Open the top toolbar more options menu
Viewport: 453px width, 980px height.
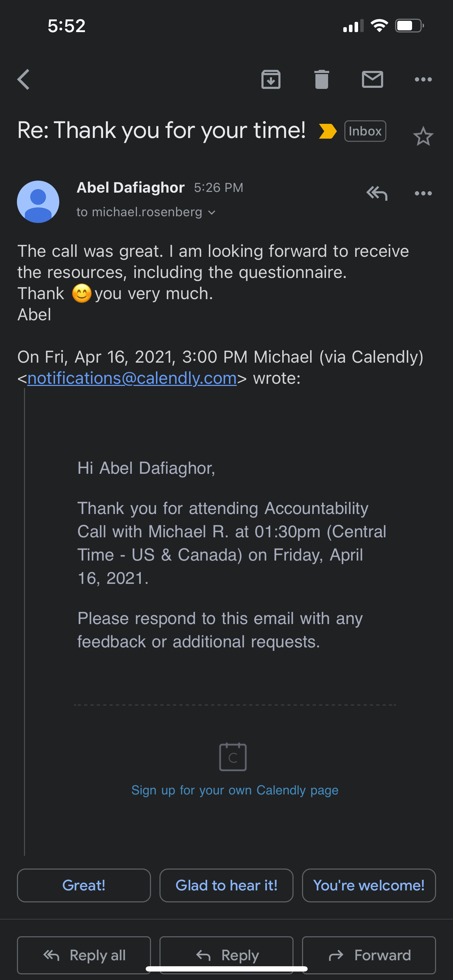tap(423, 79)
